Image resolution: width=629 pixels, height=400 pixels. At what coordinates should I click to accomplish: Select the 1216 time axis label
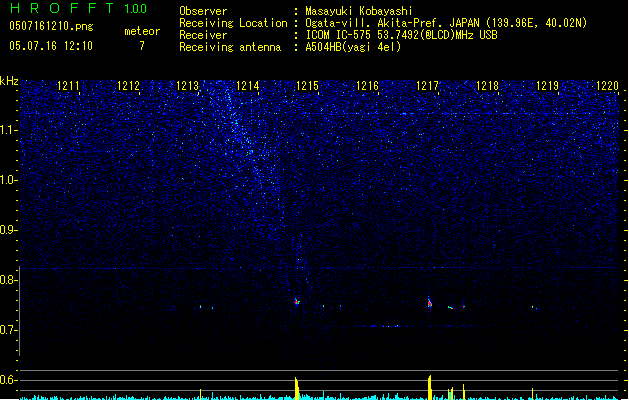point(367,86)
